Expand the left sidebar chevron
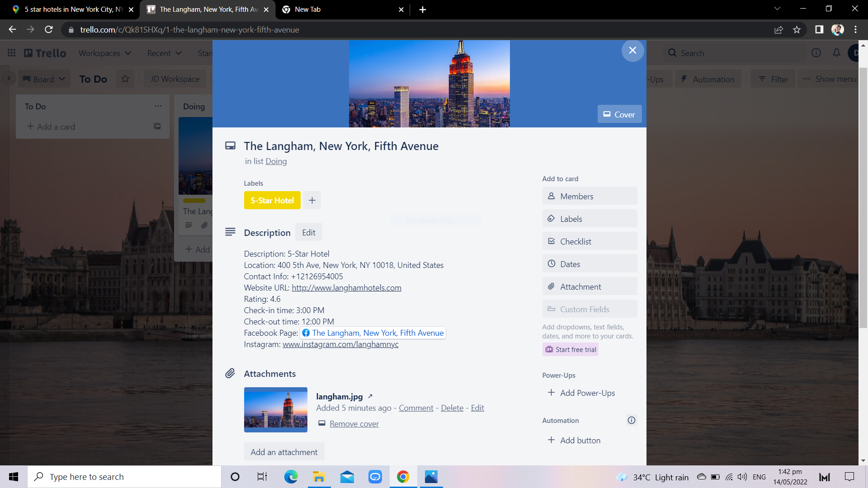Image resolution: width=868 pixels, height=488 pixels. pos(8,79)
